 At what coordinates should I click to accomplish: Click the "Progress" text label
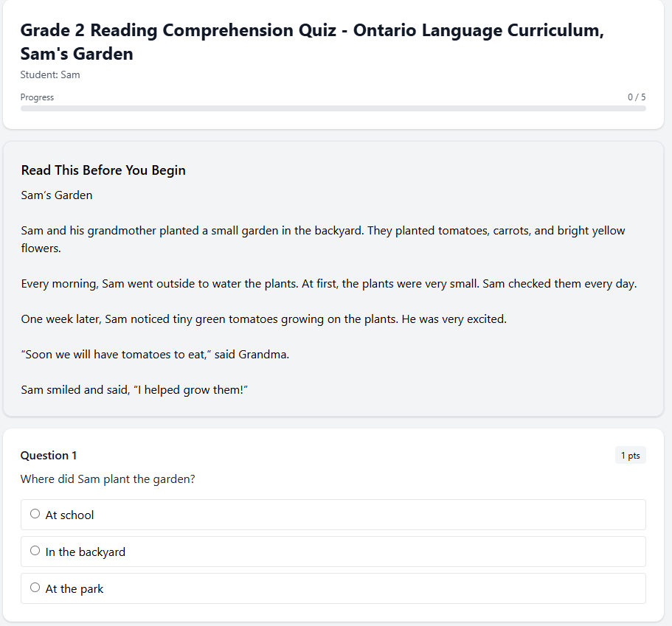37,97
